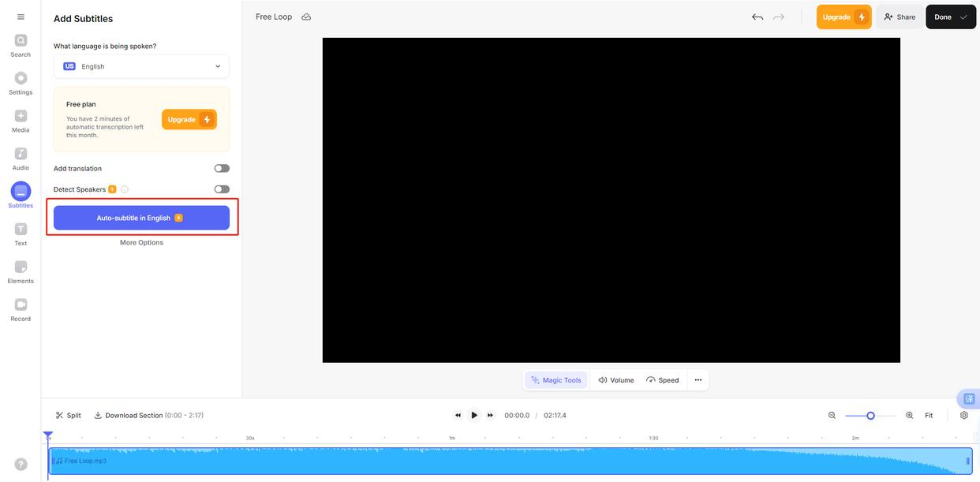Open the Speed control

coord(663,380)
